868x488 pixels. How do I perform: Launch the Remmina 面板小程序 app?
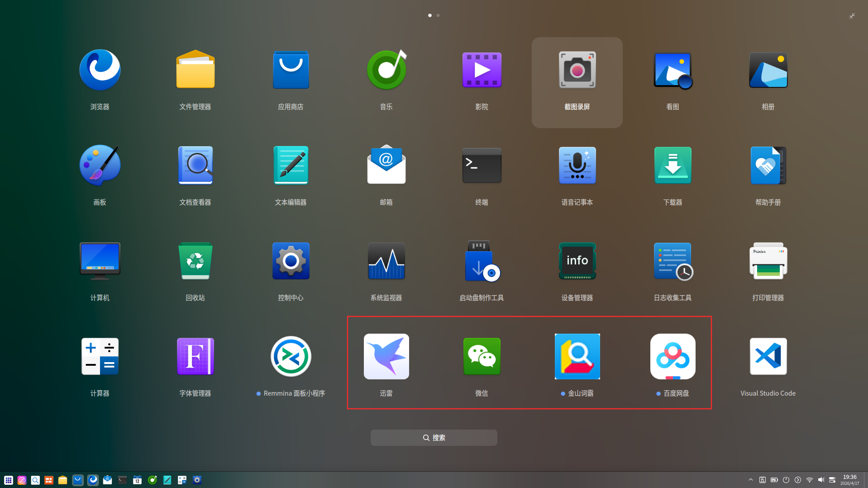(291, 357)
